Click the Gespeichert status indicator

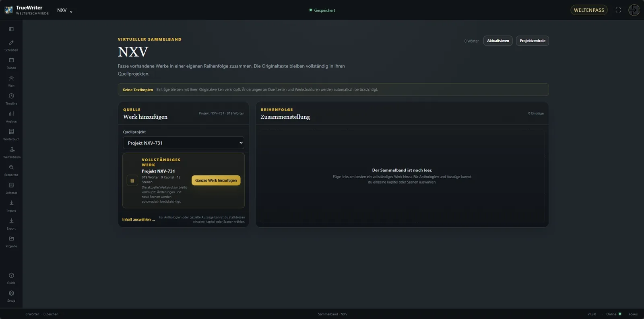pos(322,10)
